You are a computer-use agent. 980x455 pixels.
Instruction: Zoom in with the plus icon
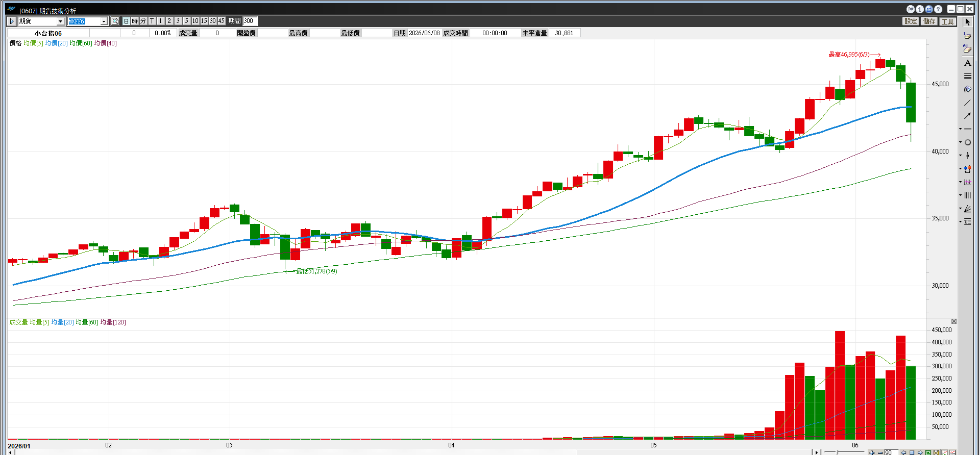(x=872, y=452)
